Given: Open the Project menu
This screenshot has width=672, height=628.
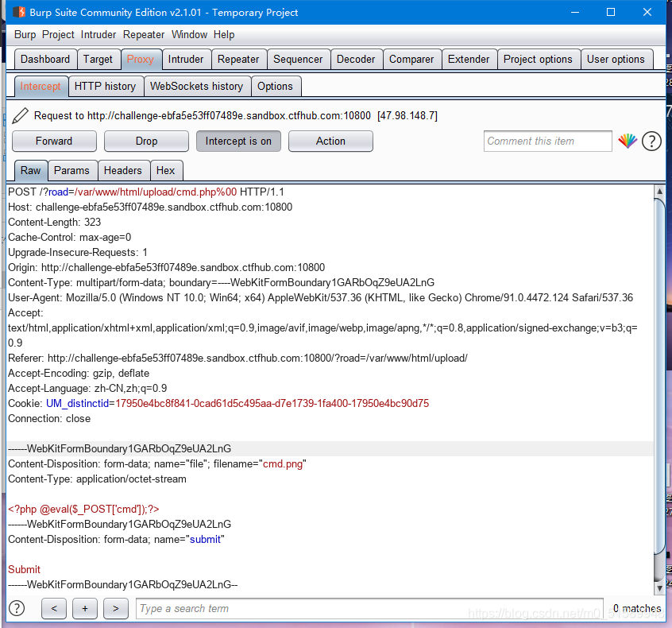Looking at the screenshot, I should pos(58,35).
